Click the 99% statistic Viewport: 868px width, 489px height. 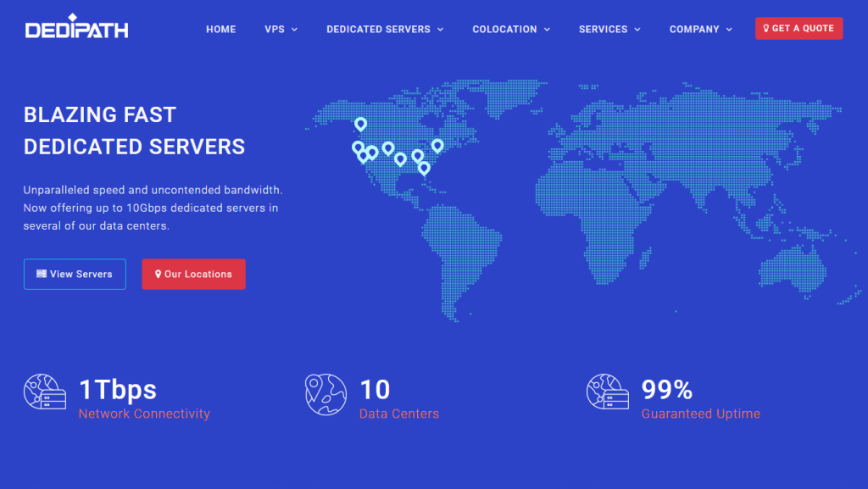[x=666, y=390]
